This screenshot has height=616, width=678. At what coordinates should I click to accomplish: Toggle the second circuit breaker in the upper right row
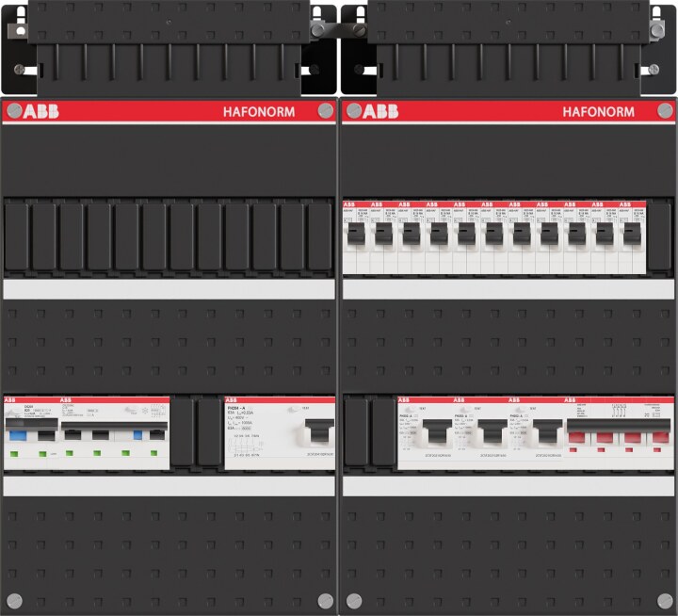pos(384,234)
